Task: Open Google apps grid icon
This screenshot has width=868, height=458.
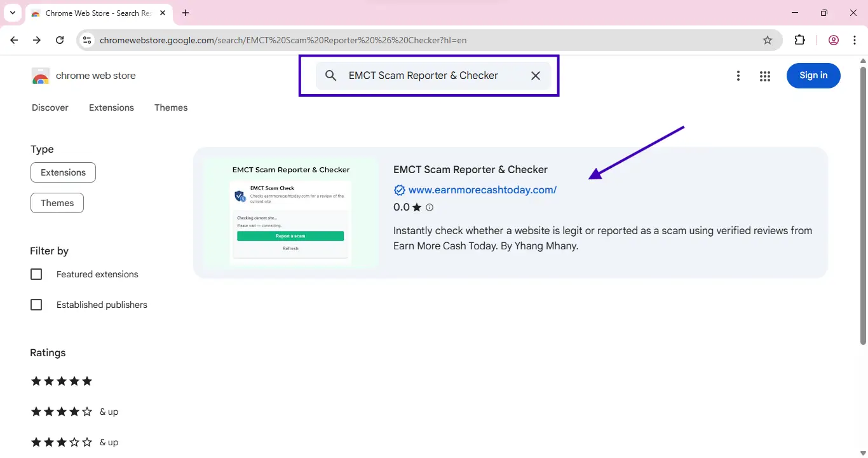Action: click(x=764, y=76)
